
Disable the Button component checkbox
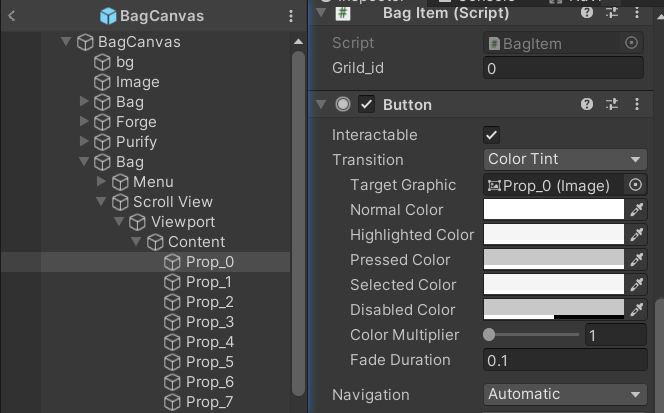click(x=366, y=104)
